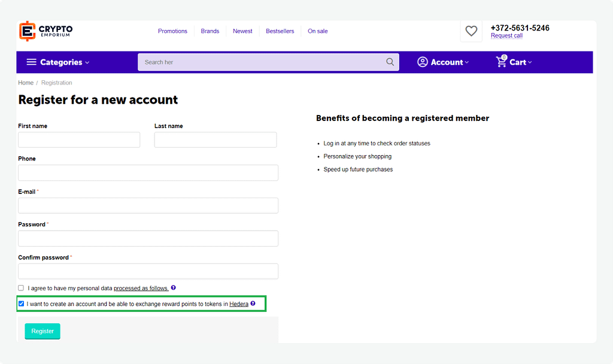
Task: Click the shopping cart icon
Action: tap(501, 62)
